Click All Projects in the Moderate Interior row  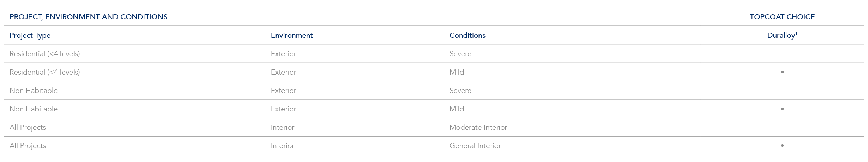(x=28, y=127)
